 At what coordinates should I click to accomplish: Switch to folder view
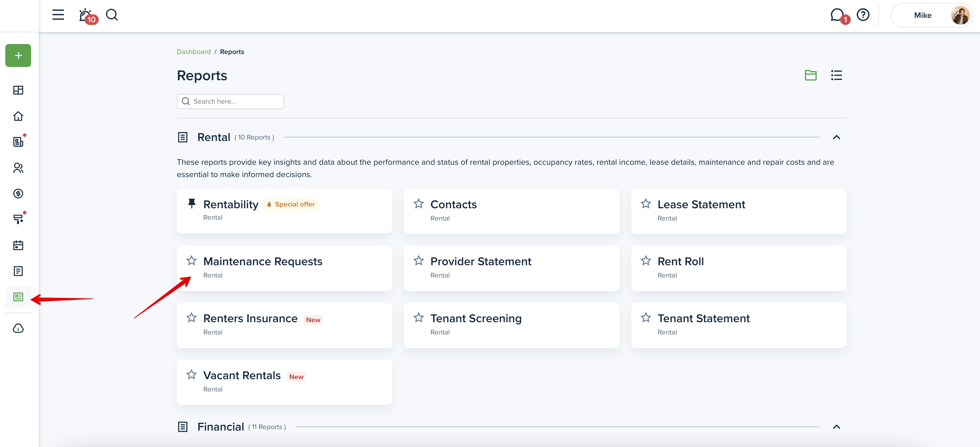(x=811, y=75)
